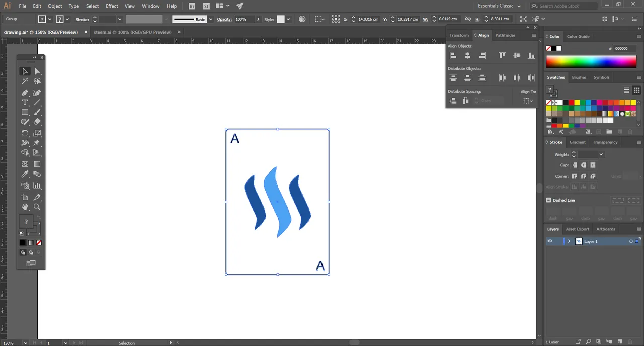Screen dimensions: 644x346
Task: Open Essentials Classic workspace dropdown
Action: [x=498, y=6]
